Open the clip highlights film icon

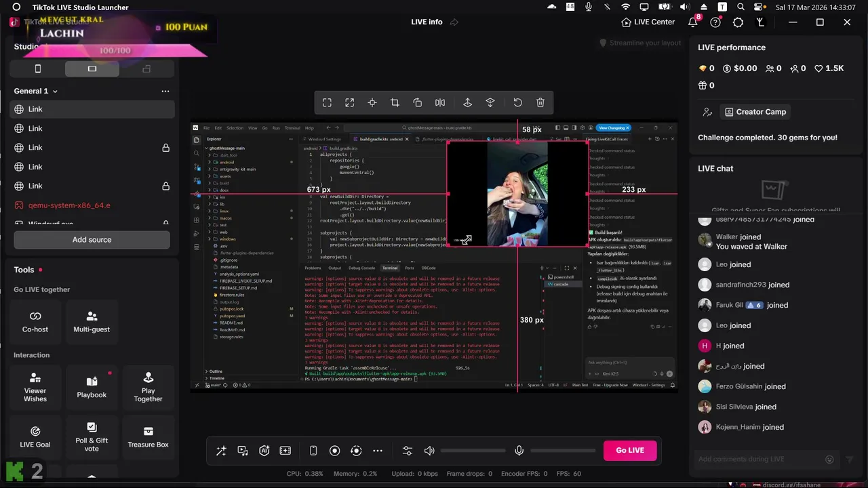pyautogui.click(x=285, y=451)
